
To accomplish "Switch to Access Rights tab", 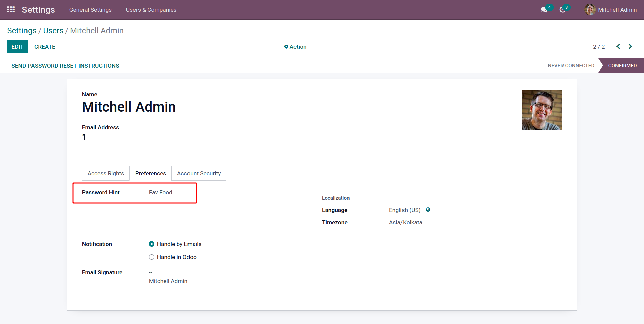I will tap(106, 173).
